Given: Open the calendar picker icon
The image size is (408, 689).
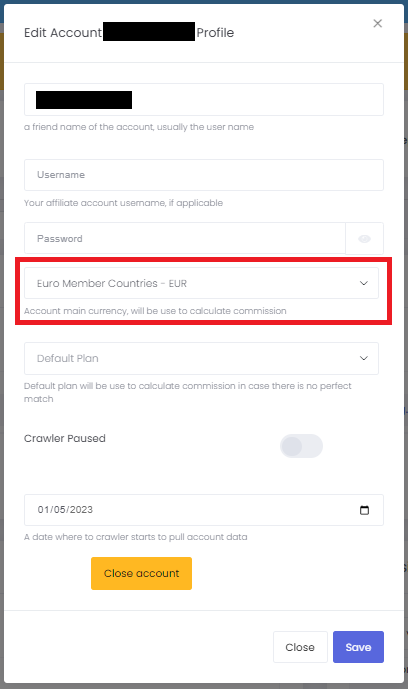Looking at the screenshot, I should pyautogui.click(x=364, y=510).
